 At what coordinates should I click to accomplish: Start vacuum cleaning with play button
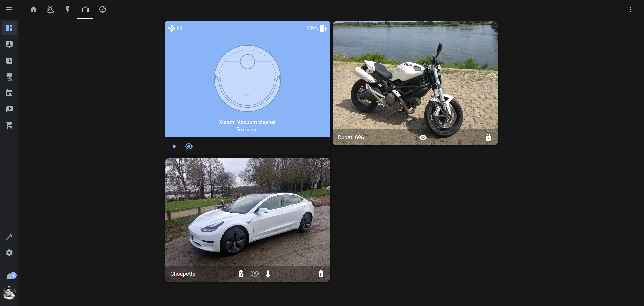[174, 146]
